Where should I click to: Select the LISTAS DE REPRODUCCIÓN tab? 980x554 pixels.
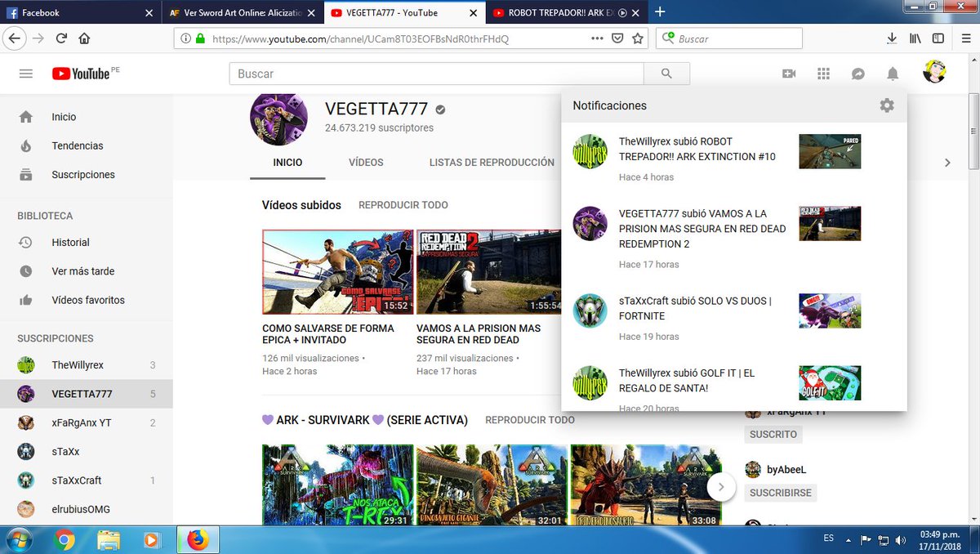pos(492,163)
